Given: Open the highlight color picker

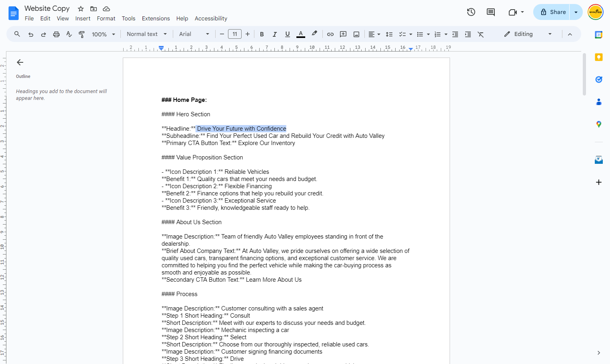Looking at the screenshot, I should click(x=314, y=34).
